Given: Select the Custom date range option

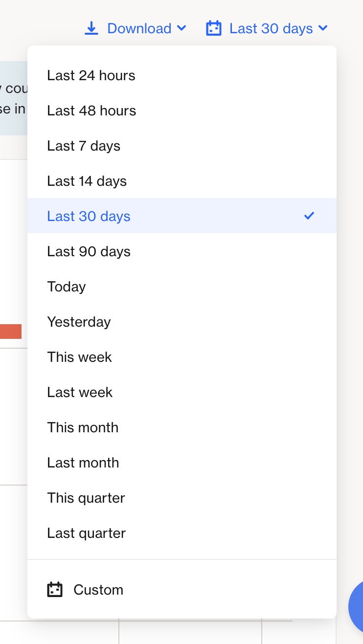Looking at the screenshot, I should 98,589.
